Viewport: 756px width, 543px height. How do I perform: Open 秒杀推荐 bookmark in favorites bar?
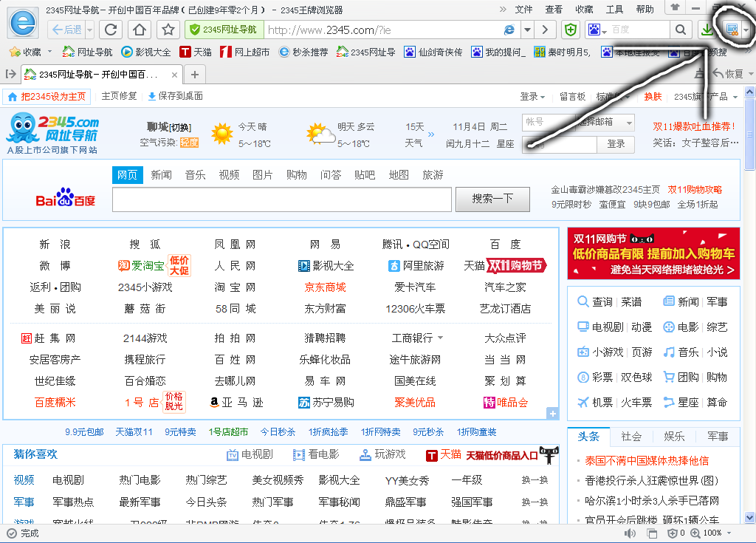pyautogui.click(x=303, y=52)
